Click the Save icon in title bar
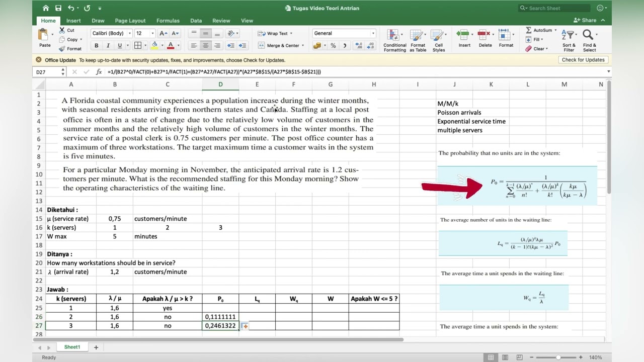 pos(58,8)
